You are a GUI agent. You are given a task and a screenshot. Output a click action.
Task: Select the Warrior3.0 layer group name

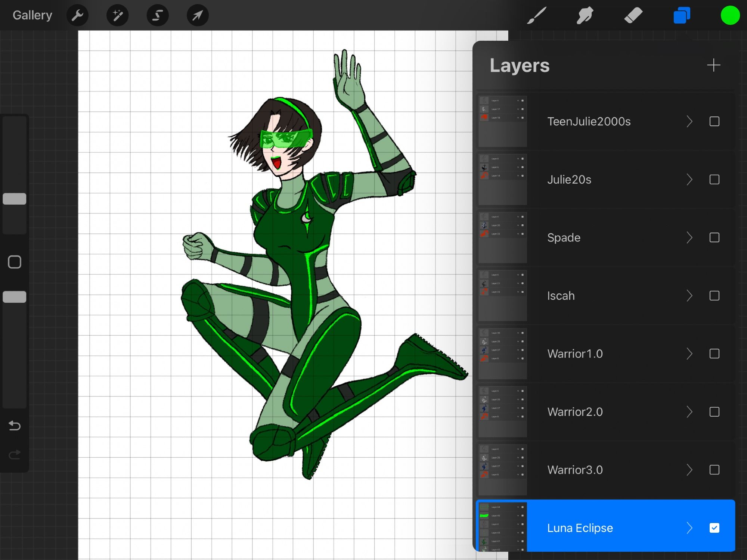tap(575, 470)
